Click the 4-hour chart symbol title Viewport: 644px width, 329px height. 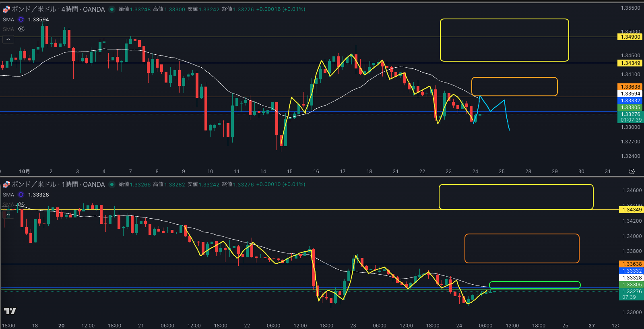(x=58, y=9)
